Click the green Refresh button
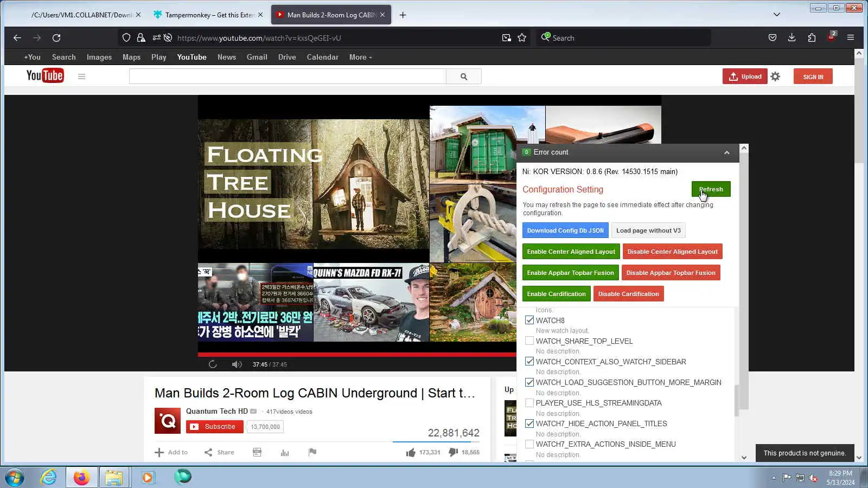 [x=711, y=189]
